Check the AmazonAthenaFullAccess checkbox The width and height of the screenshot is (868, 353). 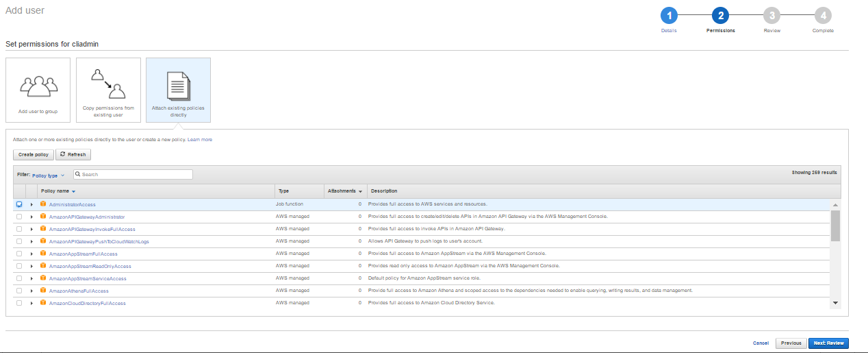(19, 291)
